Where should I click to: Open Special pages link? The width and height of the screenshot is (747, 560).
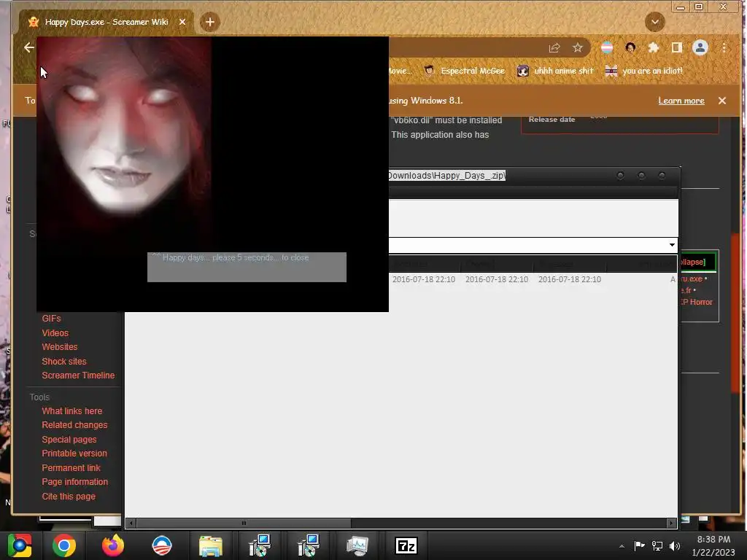pyautogui.click(x=69, y=440)
